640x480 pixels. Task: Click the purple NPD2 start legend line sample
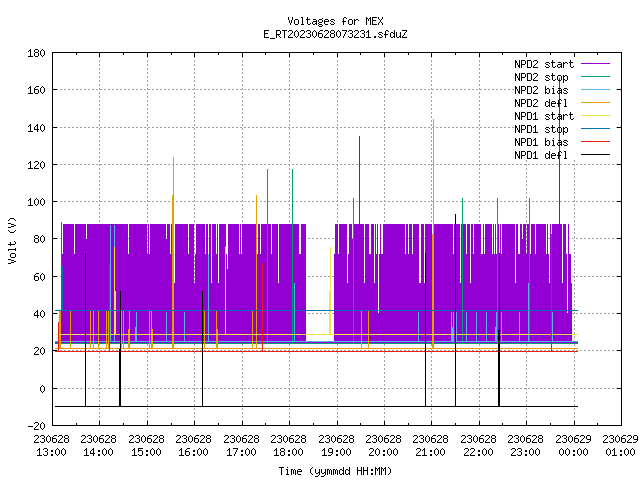(x=595, y=64)
